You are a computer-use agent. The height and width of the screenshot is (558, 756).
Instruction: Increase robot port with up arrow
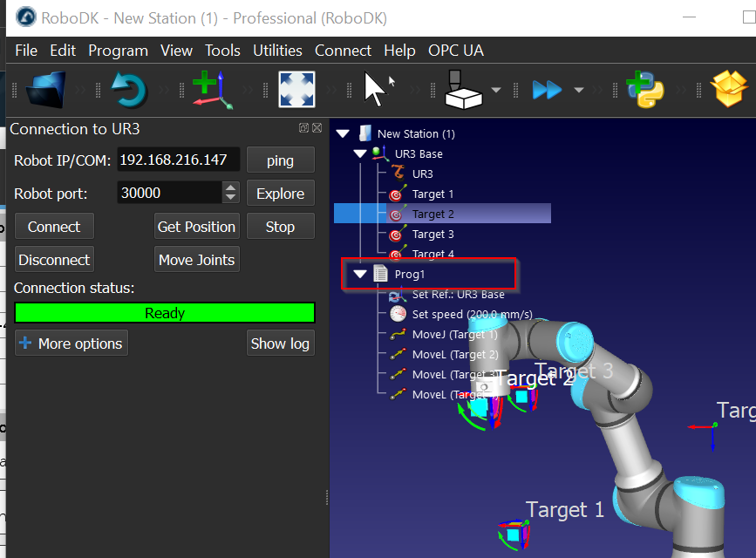230,187
